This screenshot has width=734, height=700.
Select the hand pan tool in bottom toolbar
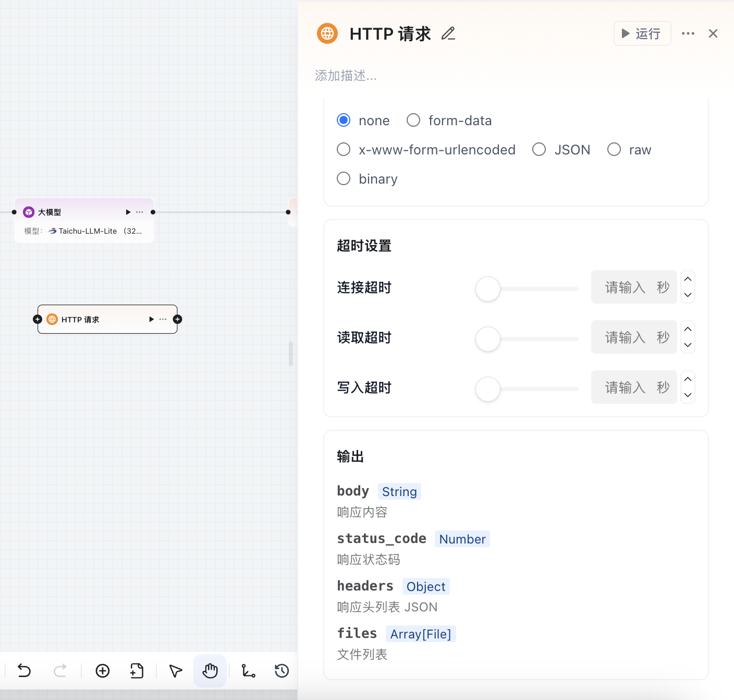210,671
